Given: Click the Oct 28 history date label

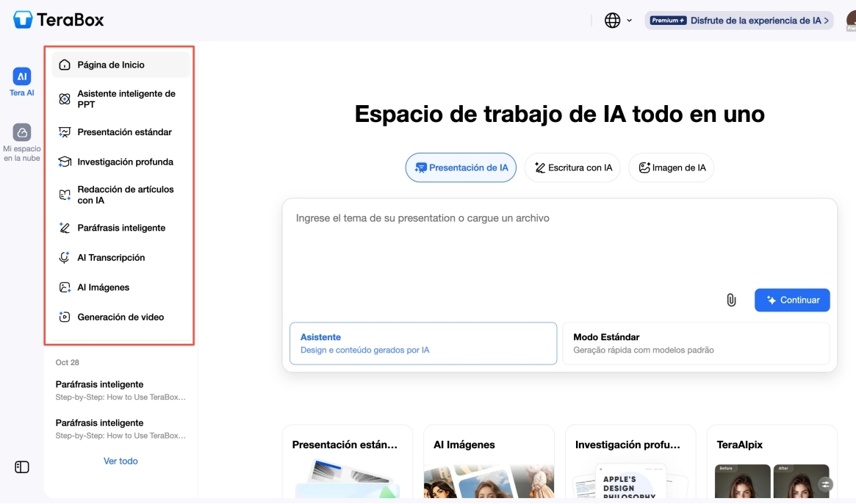Looking at the screenshot, I should click(67, 363).
